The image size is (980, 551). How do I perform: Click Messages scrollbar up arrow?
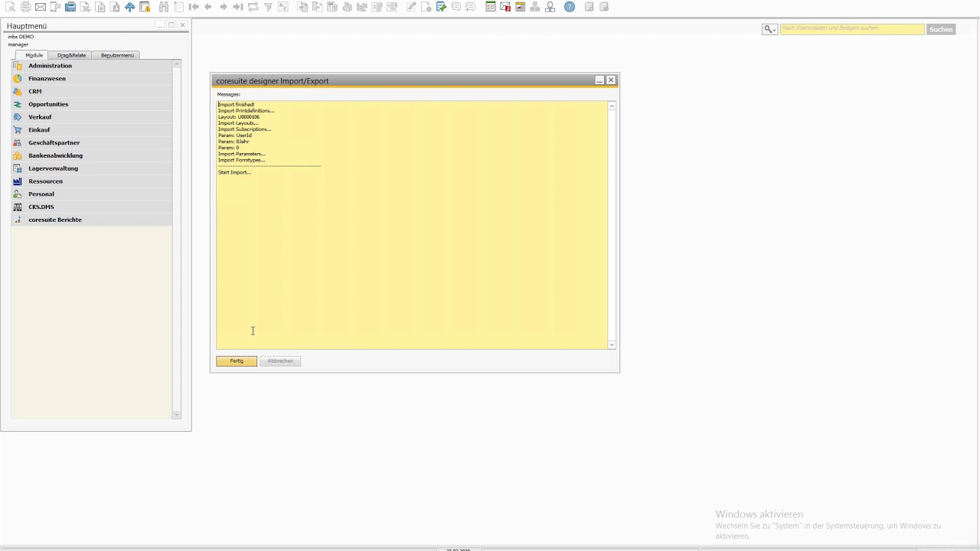coord(612,106)
